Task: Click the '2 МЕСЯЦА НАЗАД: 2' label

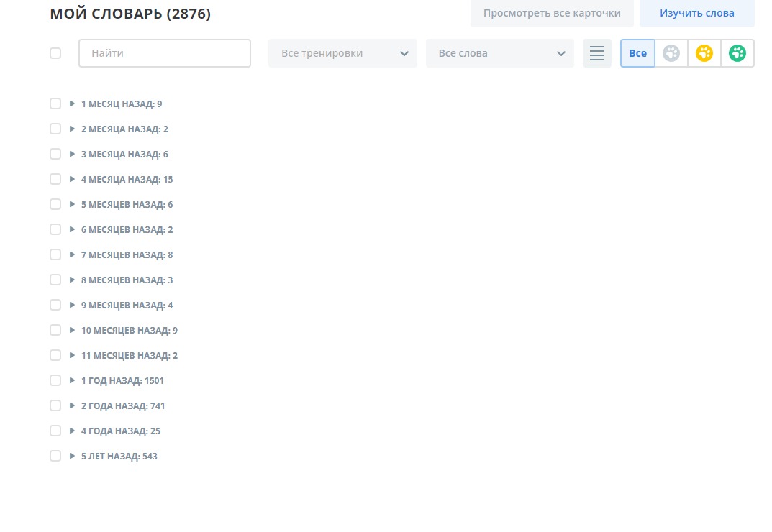Action: (124, 129)
